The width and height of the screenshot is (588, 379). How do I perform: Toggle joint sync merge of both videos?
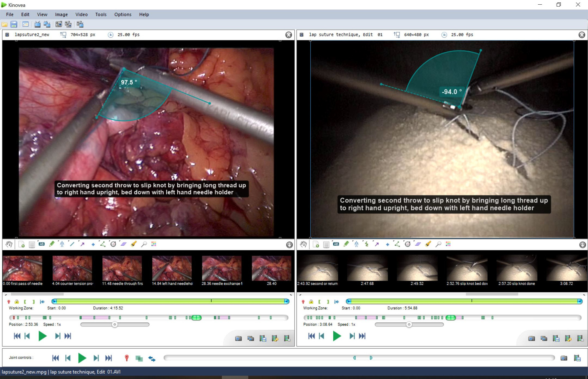coord(139,358)
